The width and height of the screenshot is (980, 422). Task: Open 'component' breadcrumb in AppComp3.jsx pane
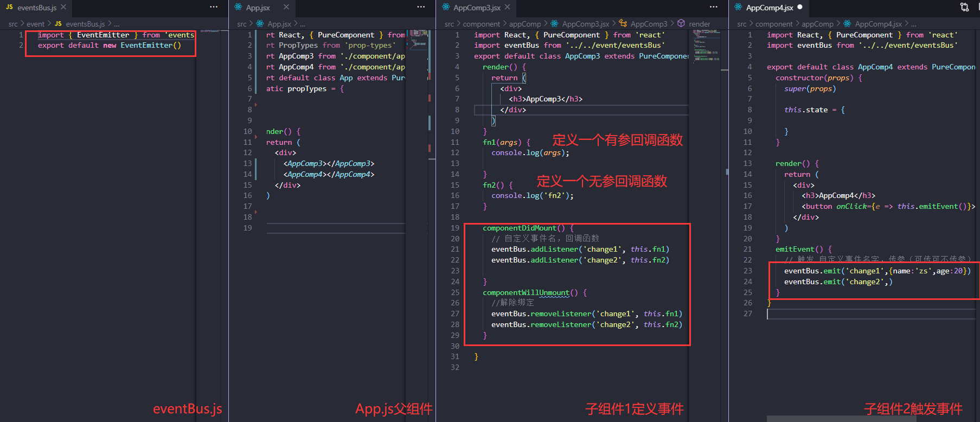[481, 24]
